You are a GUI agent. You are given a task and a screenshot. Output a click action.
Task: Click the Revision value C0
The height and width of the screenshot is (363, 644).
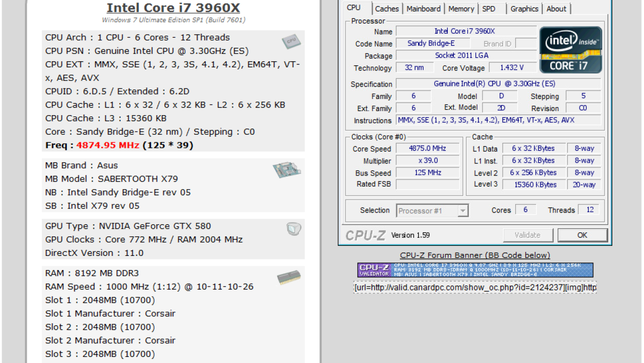583,108
